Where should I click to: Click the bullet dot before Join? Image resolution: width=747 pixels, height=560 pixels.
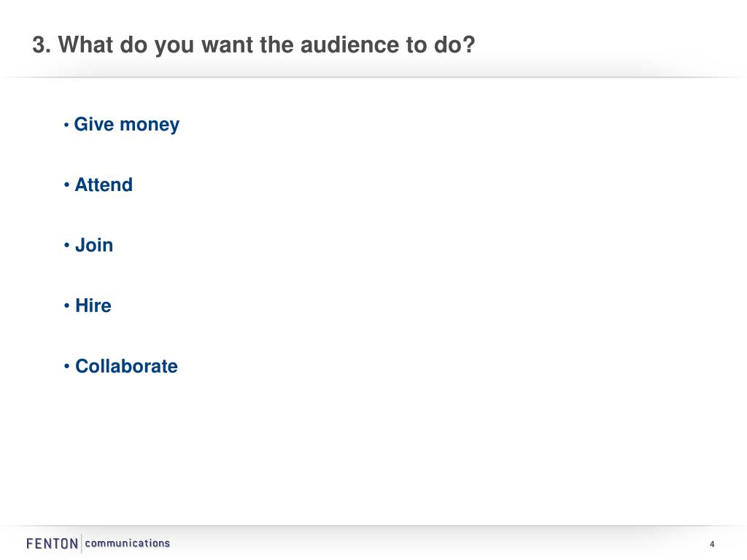(x=66, y=245)
